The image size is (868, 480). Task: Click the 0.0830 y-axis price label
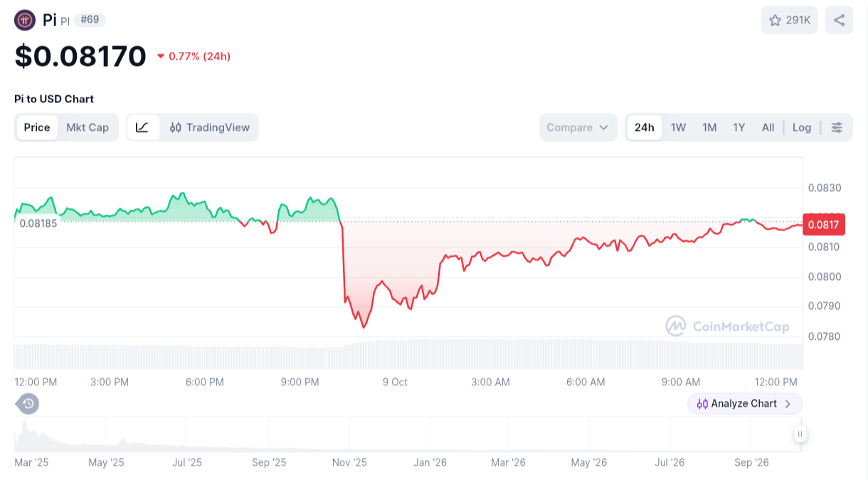[x=825, y=188]
